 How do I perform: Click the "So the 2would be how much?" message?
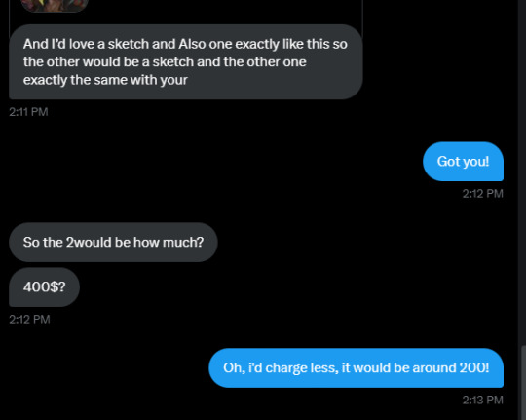113,242
